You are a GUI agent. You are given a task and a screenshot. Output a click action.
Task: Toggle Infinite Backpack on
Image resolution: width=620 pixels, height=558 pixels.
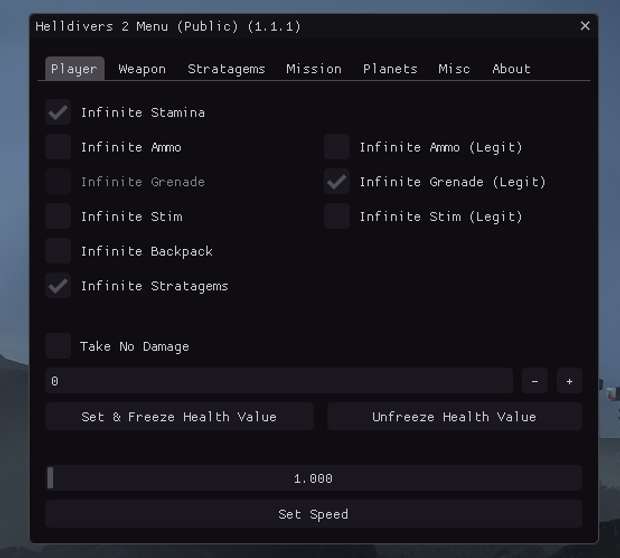pos(58,251)
